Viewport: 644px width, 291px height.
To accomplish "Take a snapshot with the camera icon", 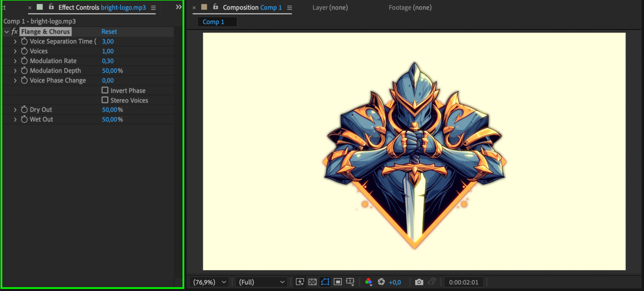I will (x=419, y=282).
